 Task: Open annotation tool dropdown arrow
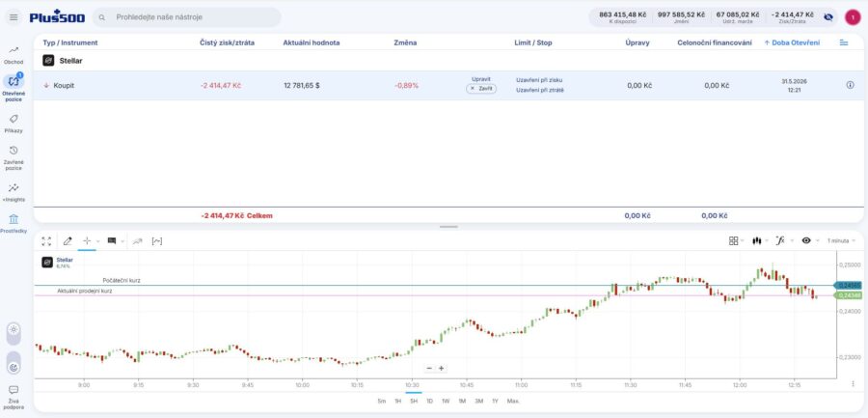click(122, 241)
